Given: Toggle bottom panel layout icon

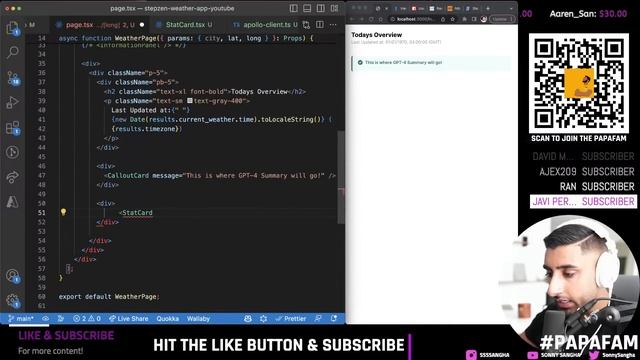Looking at the screenshot, I should [x=307, y=8].
